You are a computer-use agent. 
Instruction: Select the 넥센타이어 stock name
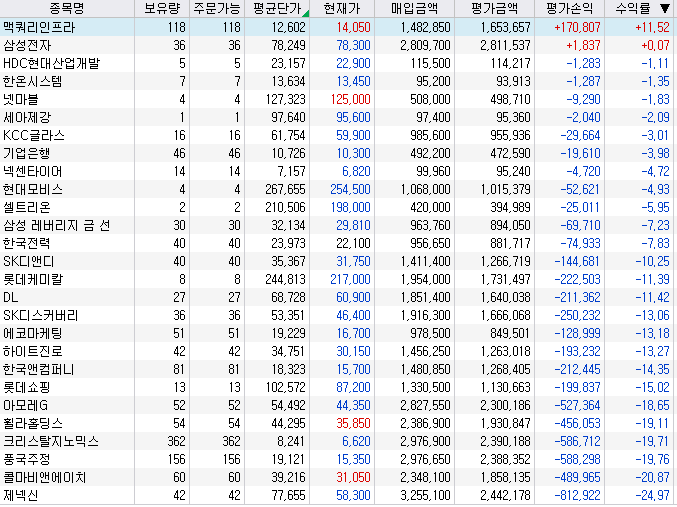tap(32, 171)
